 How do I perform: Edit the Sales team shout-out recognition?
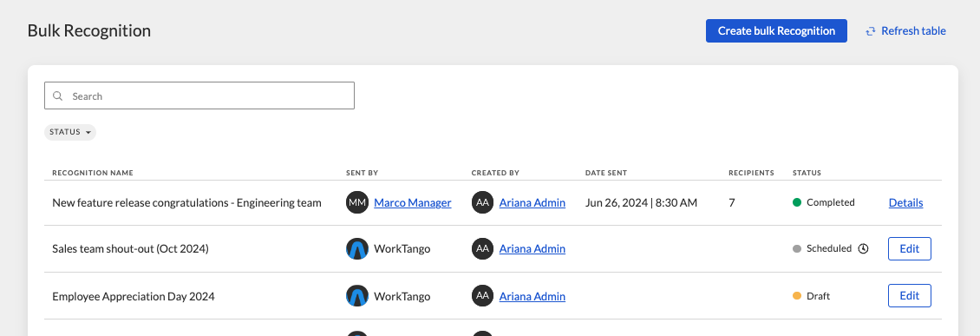[910, 248]
